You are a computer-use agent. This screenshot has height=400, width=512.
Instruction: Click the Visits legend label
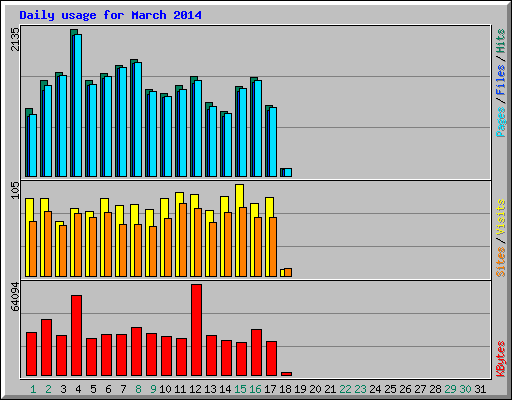[501, 218]
